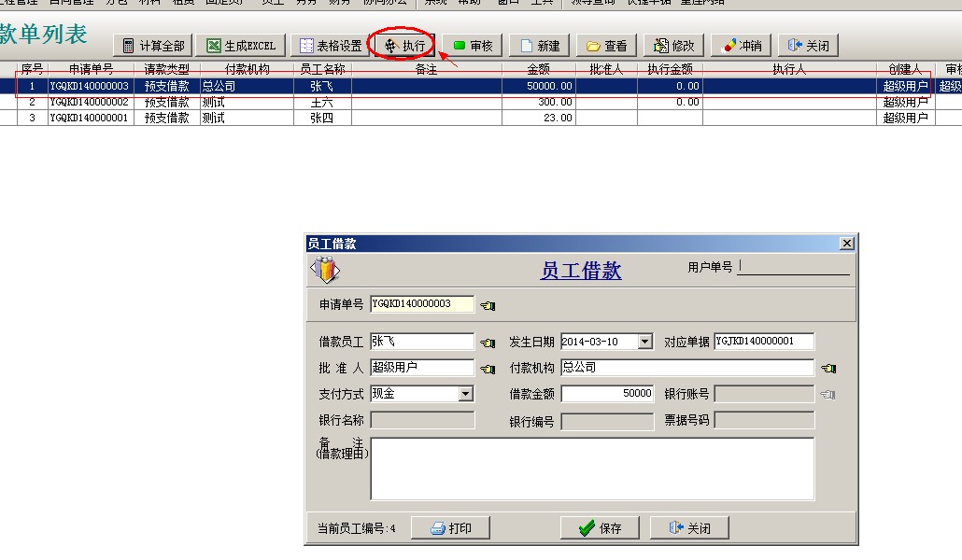The width and height of the screenshot is (962, 560).
Task: Click the 修改 (Modify) button
Action: [674, 46]
